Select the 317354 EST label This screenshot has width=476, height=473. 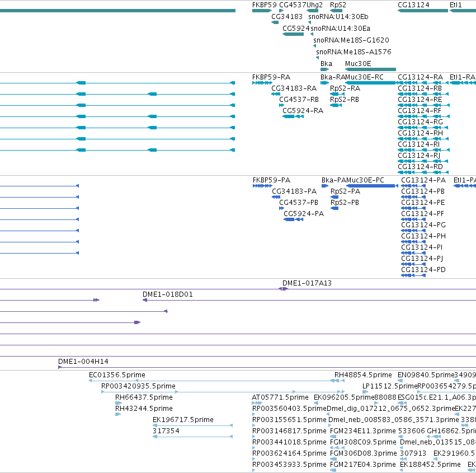tap(166, 431)
